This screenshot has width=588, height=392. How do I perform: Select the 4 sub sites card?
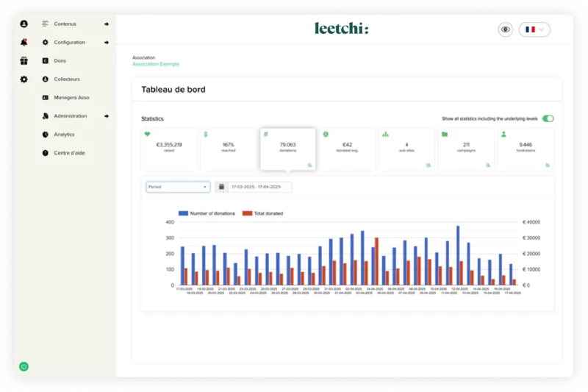(x=406, y=149)
